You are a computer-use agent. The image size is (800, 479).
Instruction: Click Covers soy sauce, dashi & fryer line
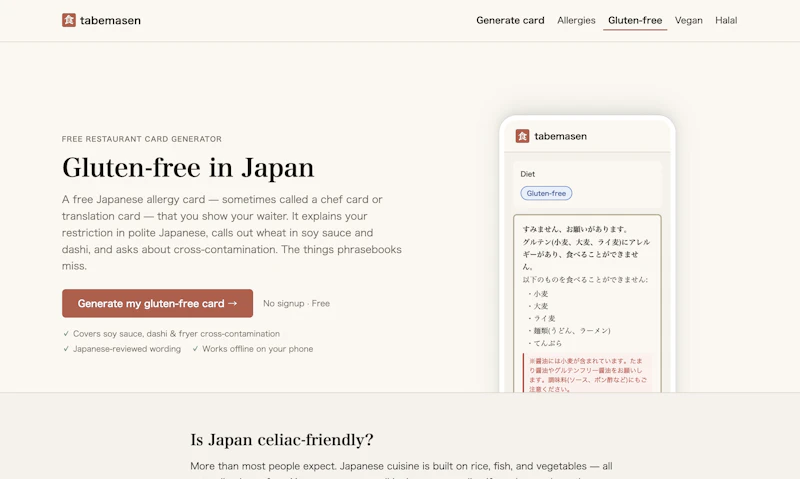coord(171,334)
